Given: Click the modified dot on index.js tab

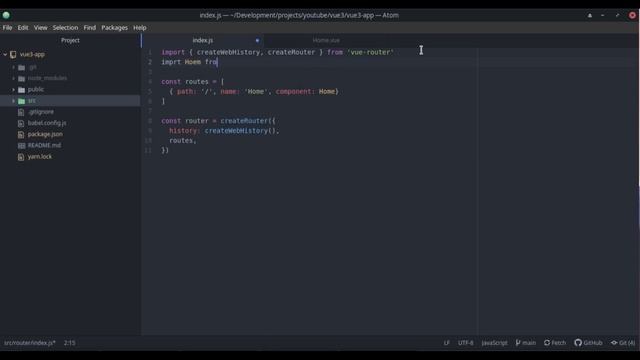Looking at the screenshot, I should [257, 40].
